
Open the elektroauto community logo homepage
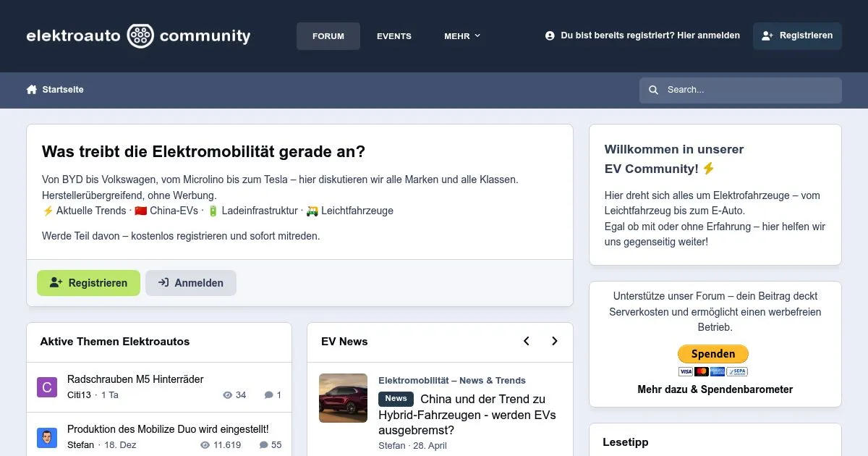pyautogui.click(x=138, y=35)
